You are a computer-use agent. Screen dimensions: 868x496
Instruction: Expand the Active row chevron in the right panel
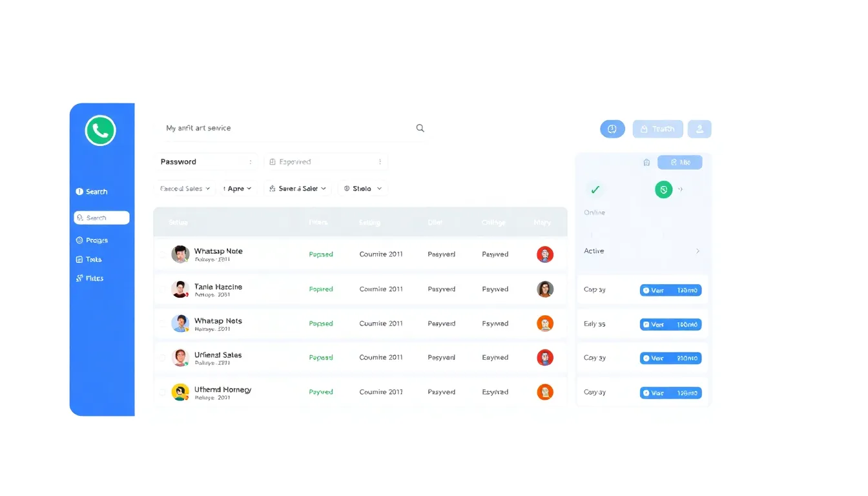tap(697, 251)
